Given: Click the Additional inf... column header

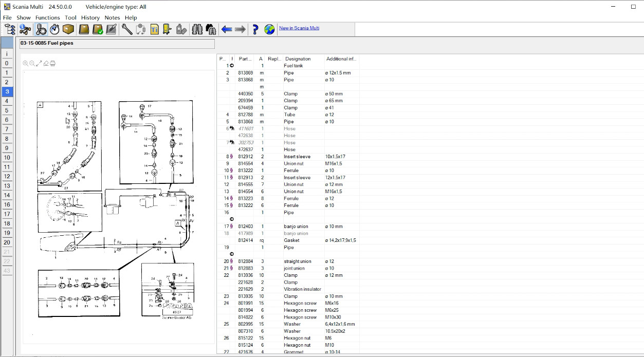Looking at the screenshot, I should pyautogui.click(x=342, y=59).
